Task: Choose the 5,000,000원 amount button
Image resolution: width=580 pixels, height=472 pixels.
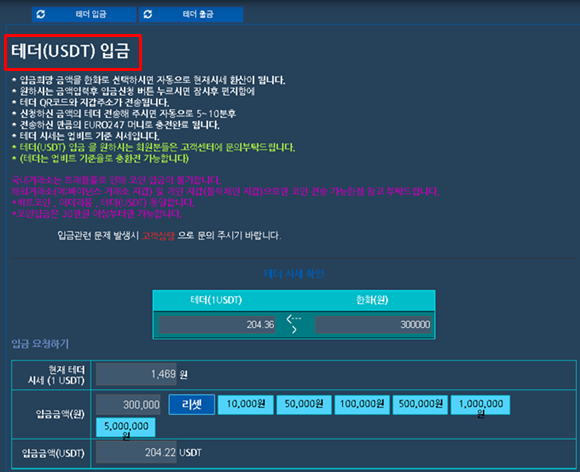Action: point(126,427)
